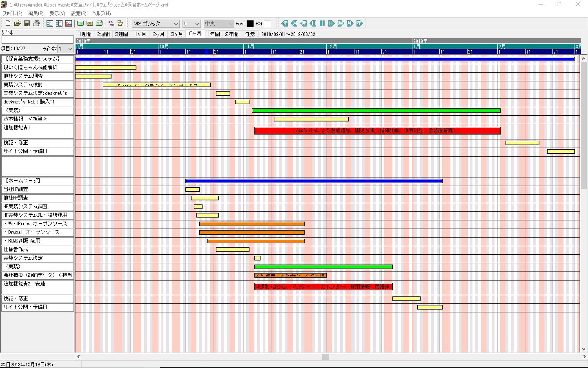Click the red AppSuite 機能追加 bar
Screen dimensions: 588x368
click(x=377, y=130)
